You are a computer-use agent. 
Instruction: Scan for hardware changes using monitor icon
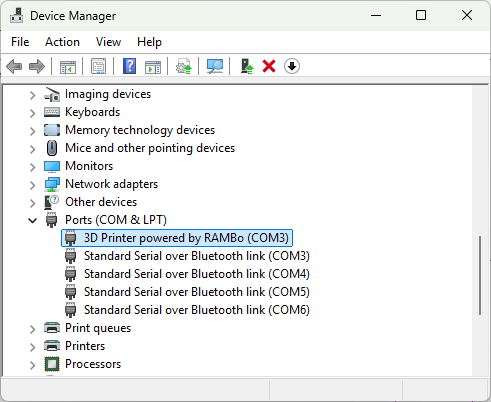215,66
